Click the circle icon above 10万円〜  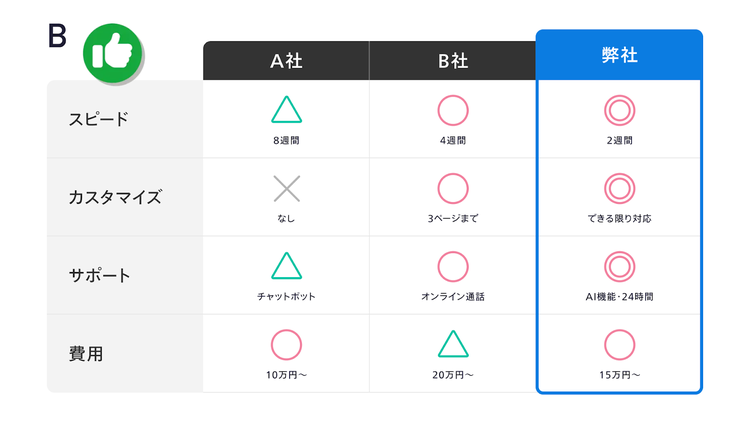coord(286,344)
